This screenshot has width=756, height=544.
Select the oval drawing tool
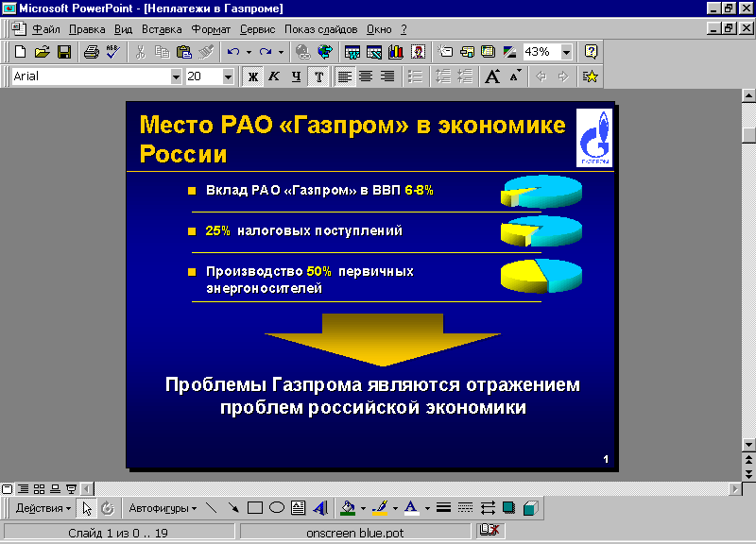pos(277,508)
